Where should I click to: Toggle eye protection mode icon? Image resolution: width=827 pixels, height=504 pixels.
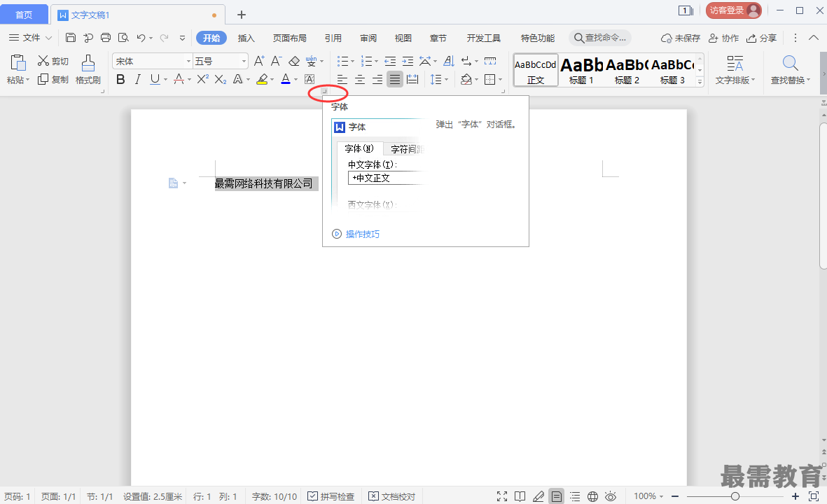[611, 496]
